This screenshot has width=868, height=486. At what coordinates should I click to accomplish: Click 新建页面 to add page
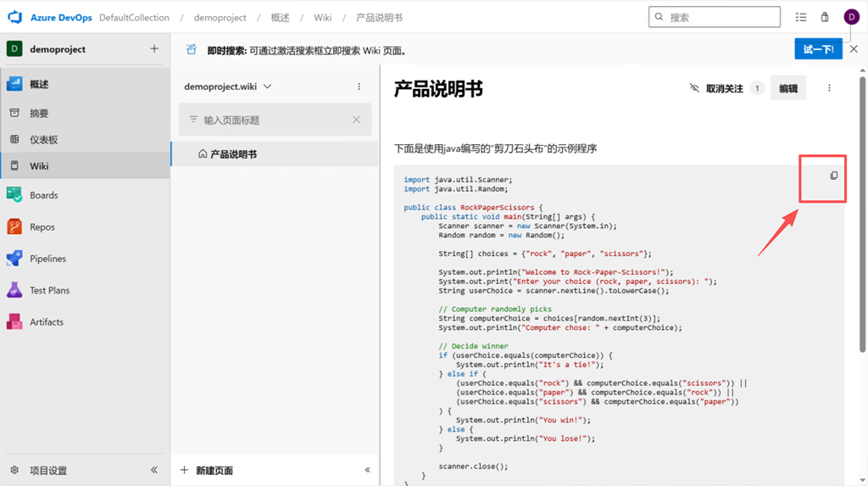coord(207,471)
